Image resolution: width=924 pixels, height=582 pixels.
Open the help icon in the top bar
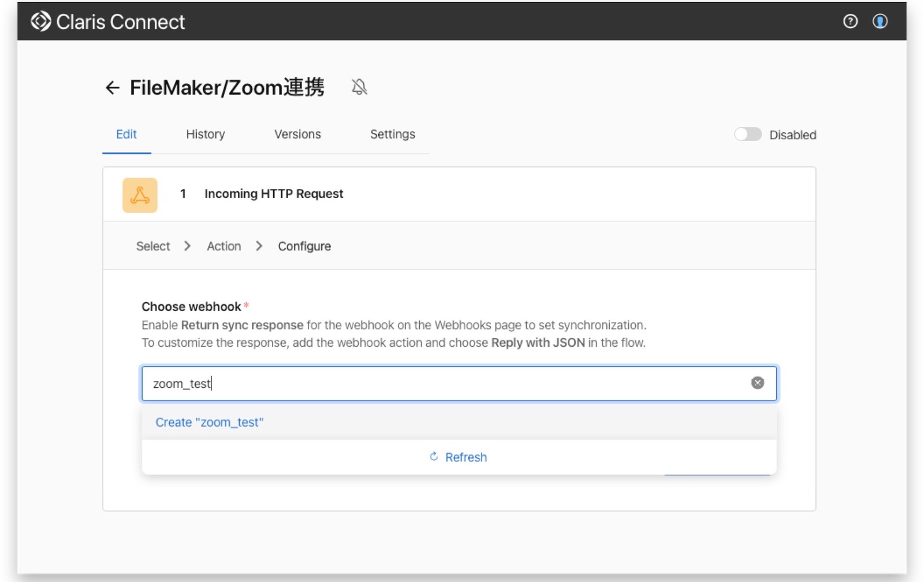point(851,21)
